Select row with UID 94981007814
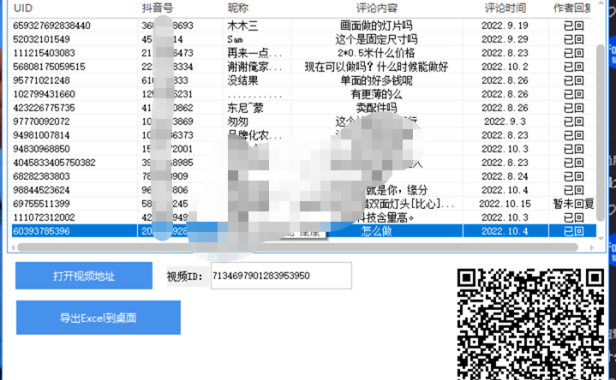 (x=304, y=135)
